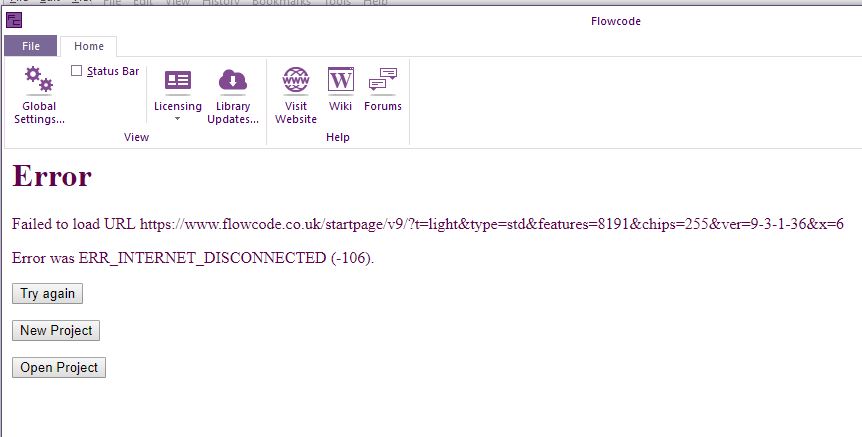Image resolution: width=862 pixels, height=437 pixels.
Task: Toggle the Status Bar checkbox
Action: [x=76, y=71]
